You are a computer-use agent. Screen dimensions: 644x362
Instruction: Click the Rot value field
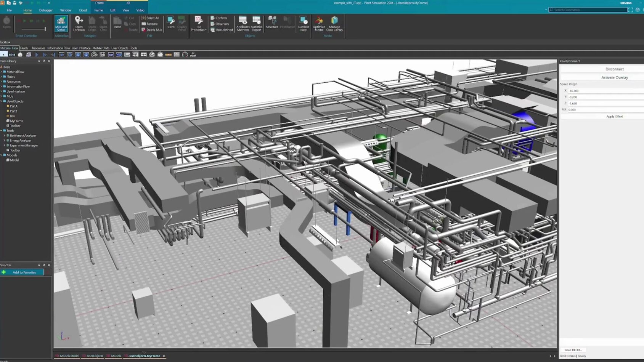click(605, 110)
